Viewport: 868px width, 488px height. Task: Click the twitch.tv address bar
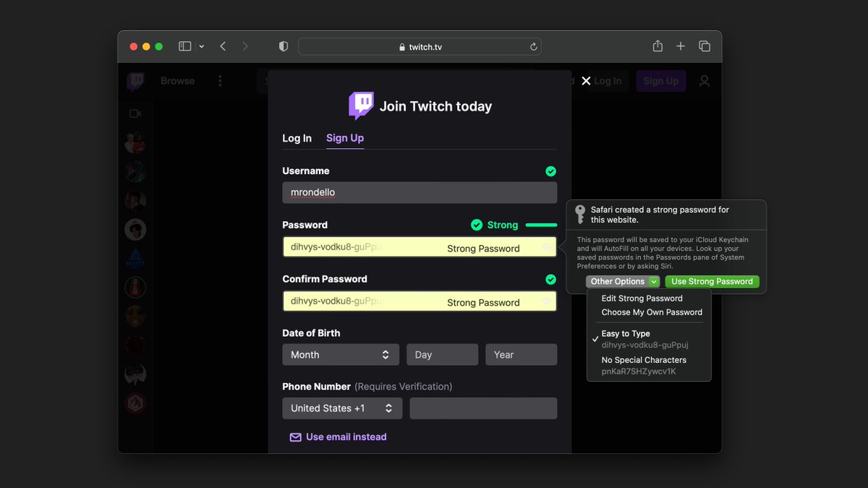pyautogui.click(x=420, y=47)
